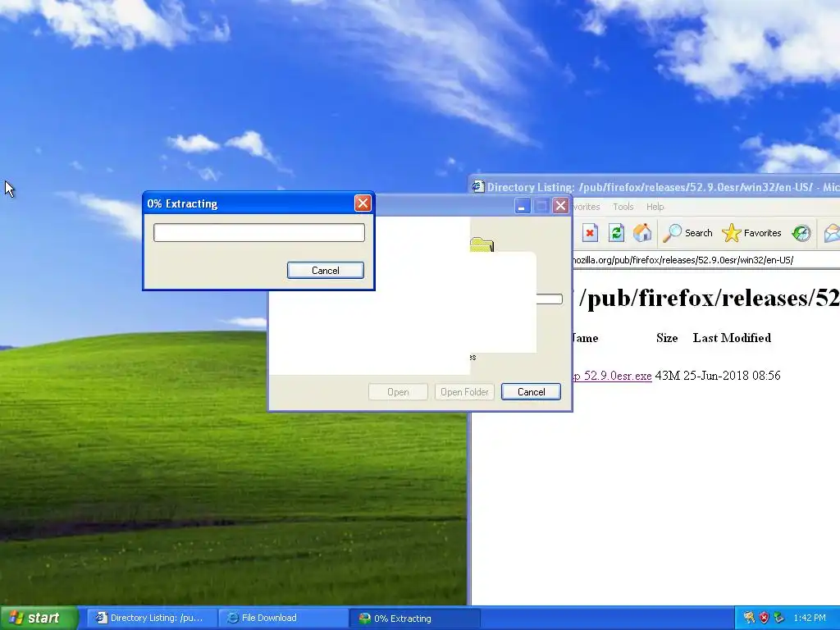840x630 pixels.
Task: Click the disabled Open Folder button
Action: (464, 392)
